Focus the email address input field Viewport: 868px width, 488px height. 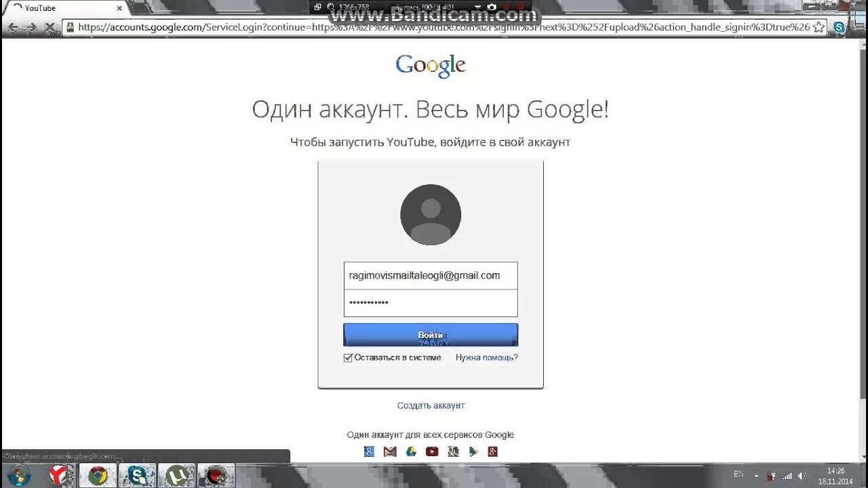coord(431,276)
